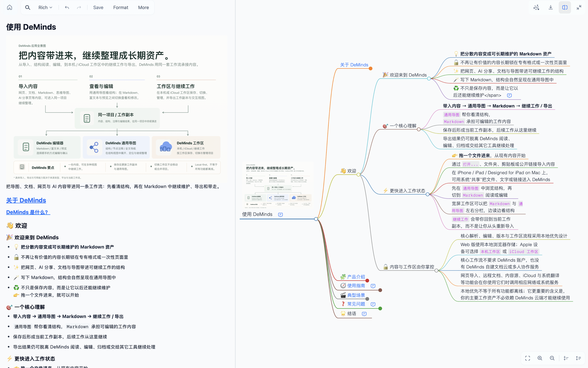Collapse 更快进入工作状态 branch circle
The width and height of the screenshot is (588, 368).
pyautogui.click(x=427, y=194)
